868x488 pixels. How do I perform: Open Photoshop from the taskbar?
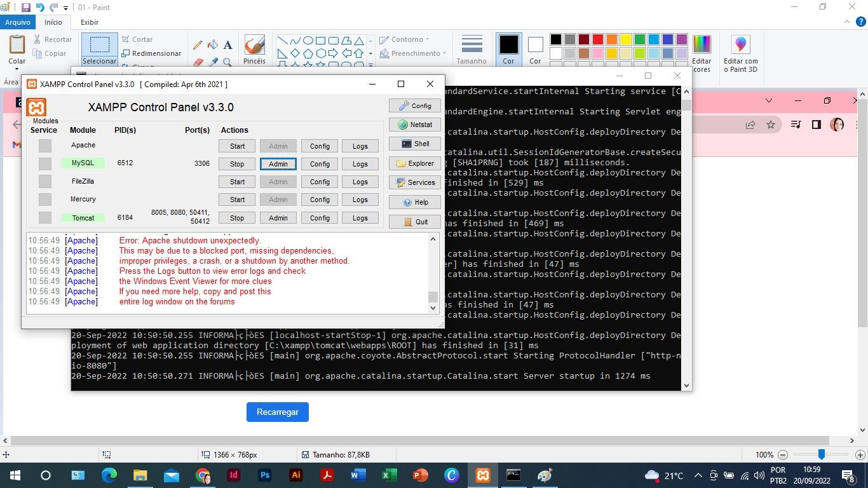(x=265, y=475)
